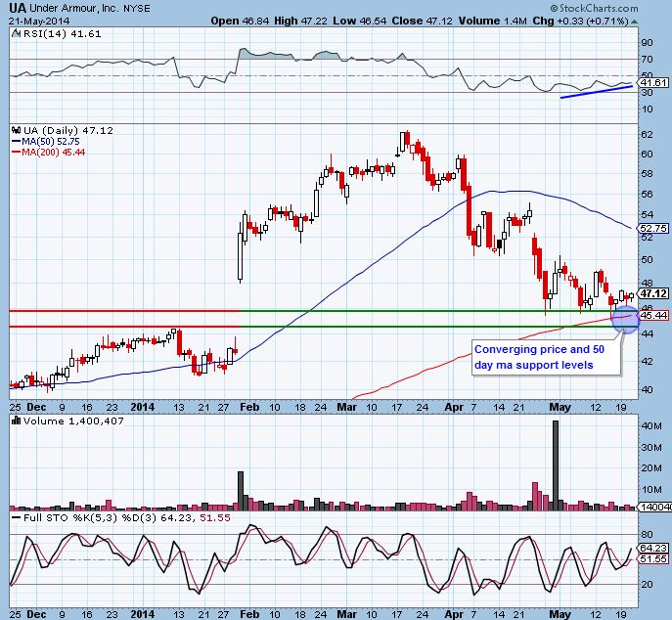Viewport: 672px width, 620px height.
Task: Click the May label beneath the stochastic panel
Action: [560, 613]
